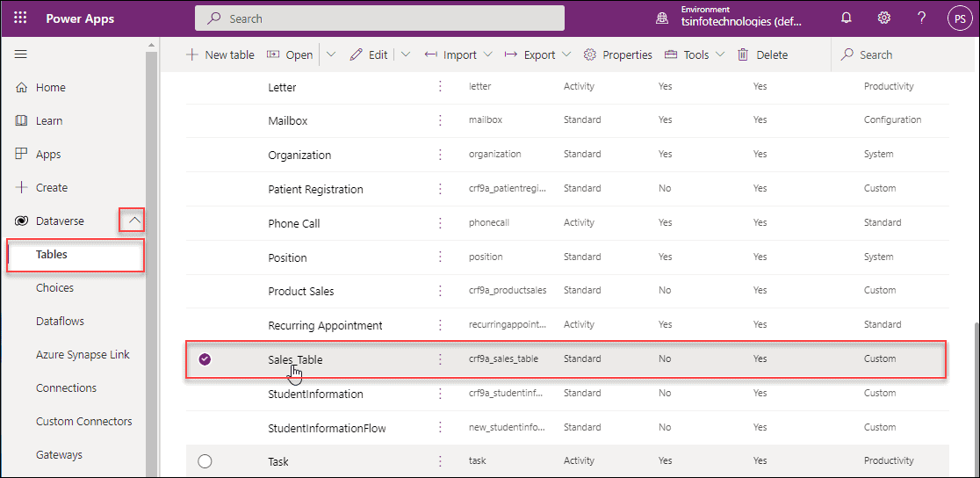Open the Patient Registration table name
The height and width of the screenshot is (478, 980).
click(315, 189)
